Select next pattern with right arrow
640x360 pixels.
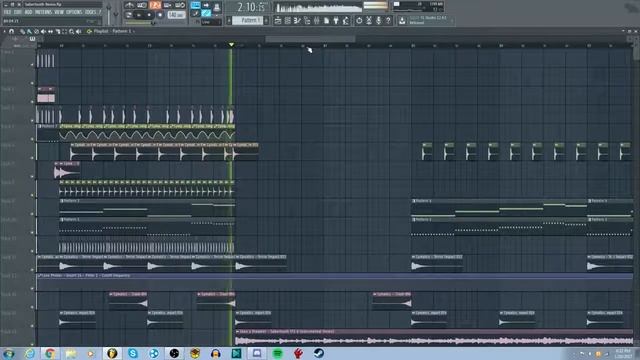[266, 20]
